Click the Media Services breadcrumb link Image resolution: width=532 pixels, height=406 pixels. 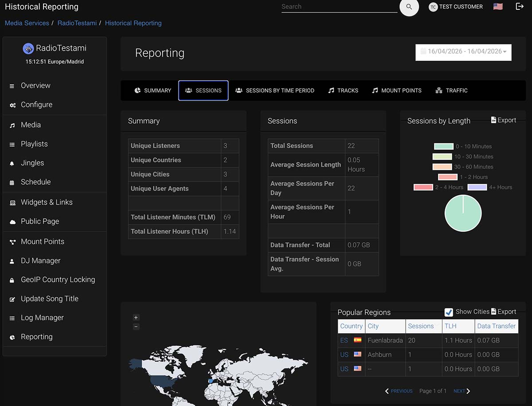coord(27,23)
